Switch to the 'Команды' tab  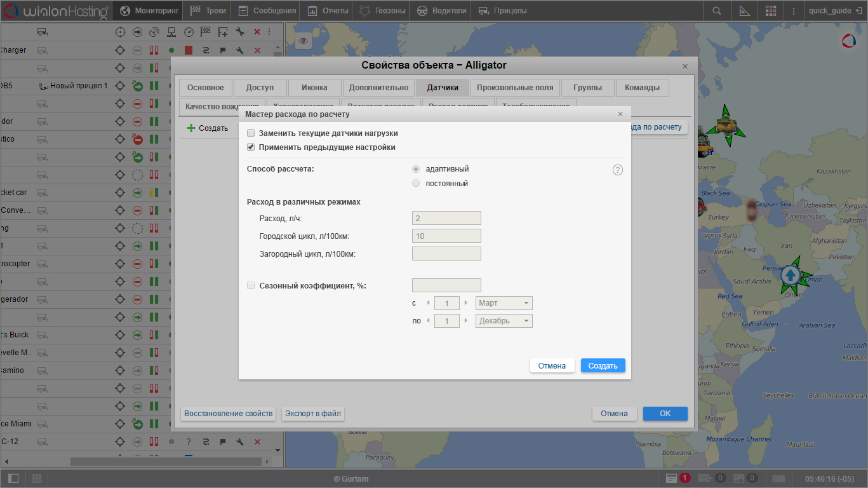(x=642, y=88)
